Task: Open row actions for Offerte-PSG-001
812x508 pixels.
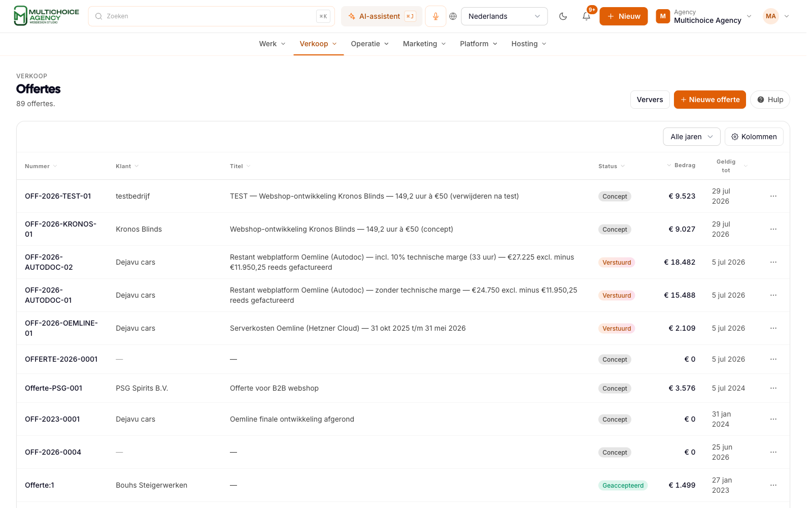Action: [773, 388]
